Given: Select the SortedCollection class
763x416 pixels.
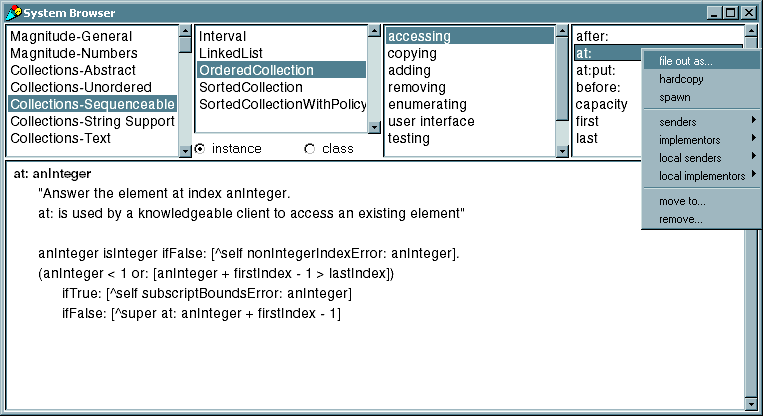Looking at the screenshot, I should point(250,88).
